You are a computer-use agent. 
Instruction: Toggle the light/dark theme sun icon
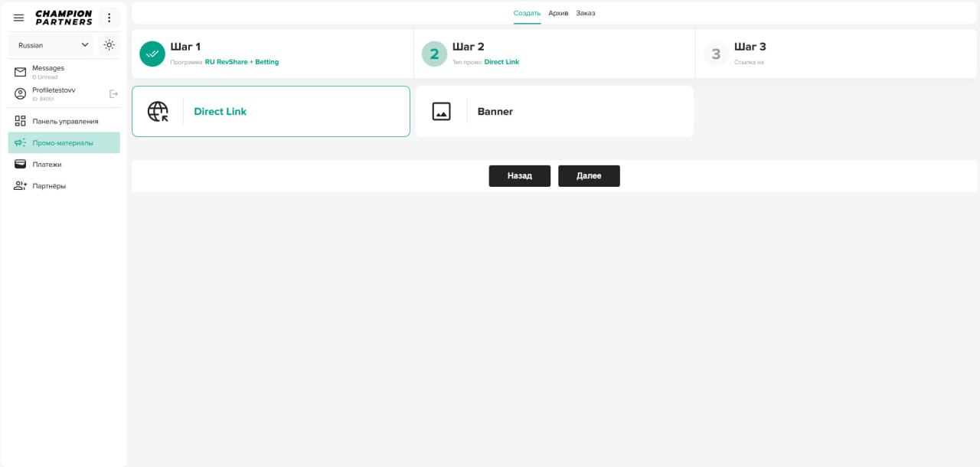click(x=109, y=45)
